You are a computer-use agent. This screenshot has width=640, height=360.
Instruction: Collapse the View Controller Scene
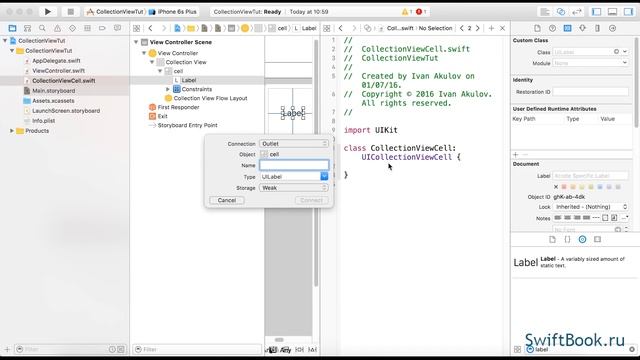coord(136,42)
